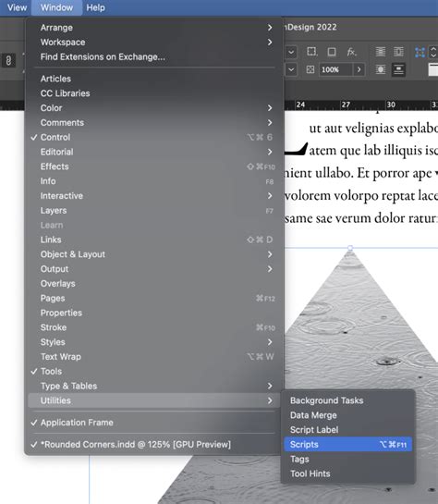The height and width of the screenshot is (504, 438).
Task: Select wrap around object shape icon
Action: (x=381, y=69)
